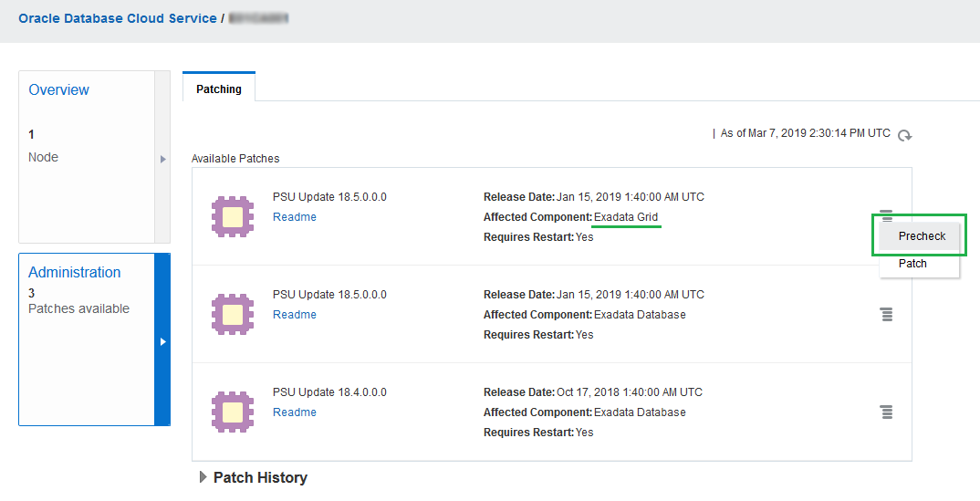
Task: Open the Administration tile heading
Action: click(74, 272)
